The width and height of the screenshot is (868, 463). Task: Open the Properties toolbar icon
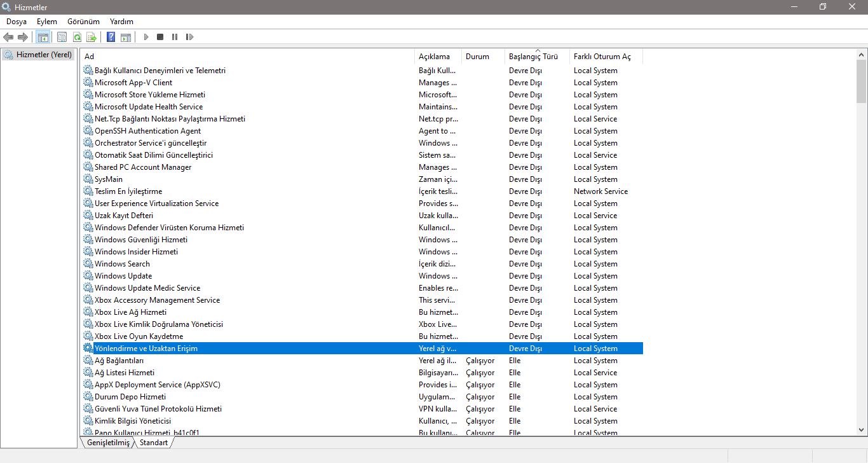coord(62,37)
